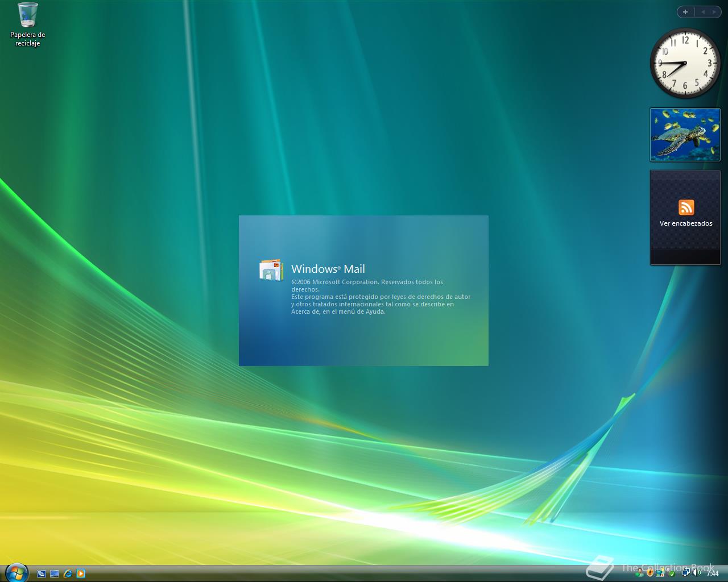Click the sidebar next page arrow
The image size is (728, 582).
[x=714, y=11]
